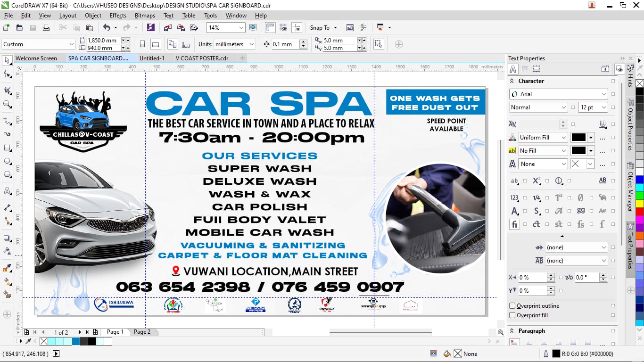
Task: Click the Options icon in the toolbar
Action: (x=363, y=28)
